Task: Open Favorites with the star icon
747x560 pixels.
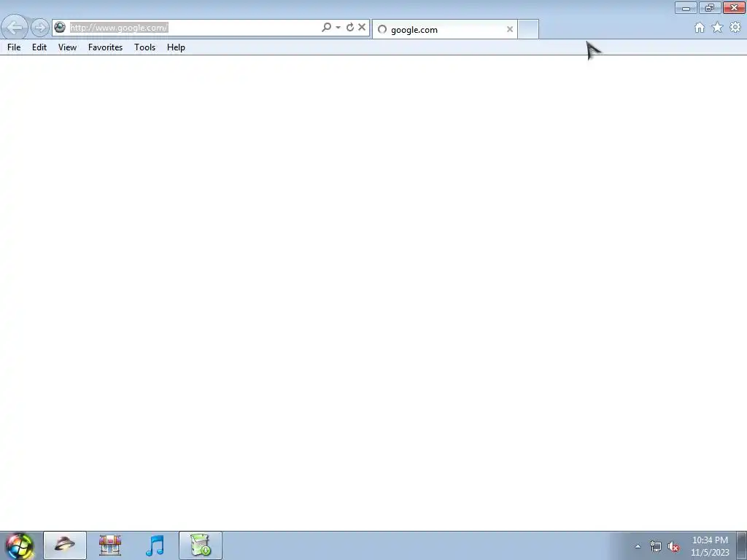Action: tap(718, 28)
